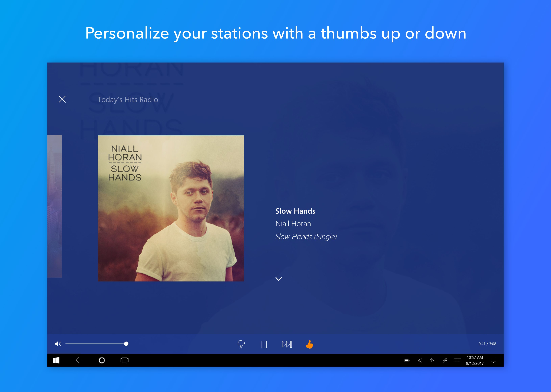Open the Action Center notifications icon
551x392 pixels.
coord(494,360)
